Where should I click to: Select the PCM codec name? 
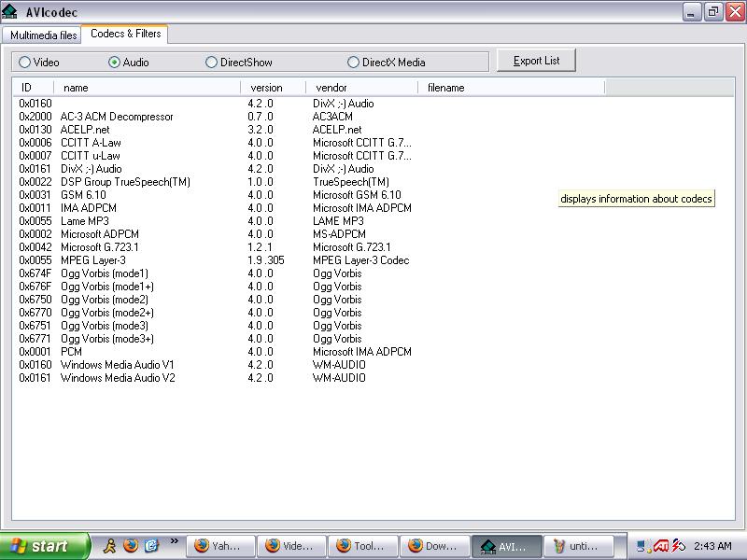[x=72, y=352]
